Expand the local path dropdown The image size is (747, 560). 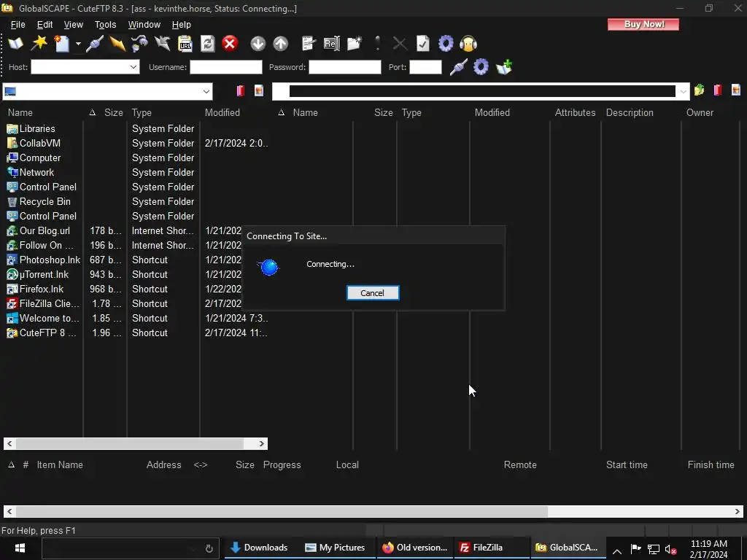206,91
